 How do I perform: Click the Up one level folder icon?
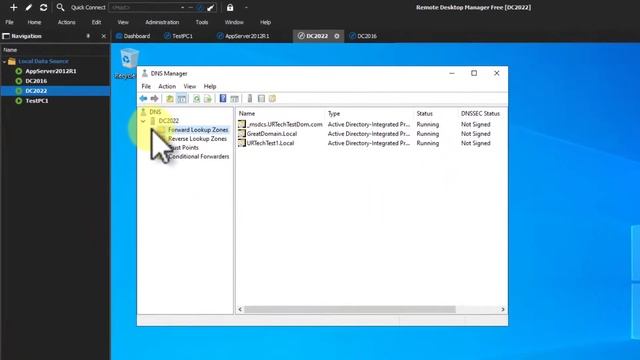pos(170,98)
